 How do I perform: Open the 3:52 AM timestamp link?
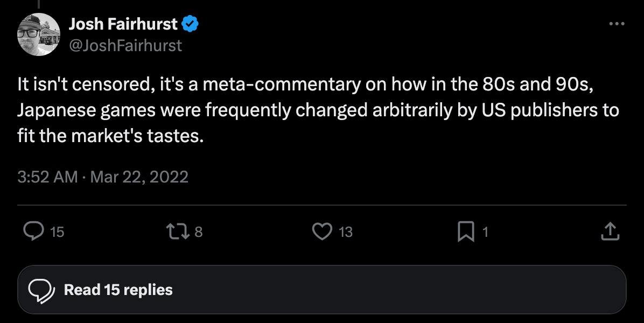tap(47, 177)
